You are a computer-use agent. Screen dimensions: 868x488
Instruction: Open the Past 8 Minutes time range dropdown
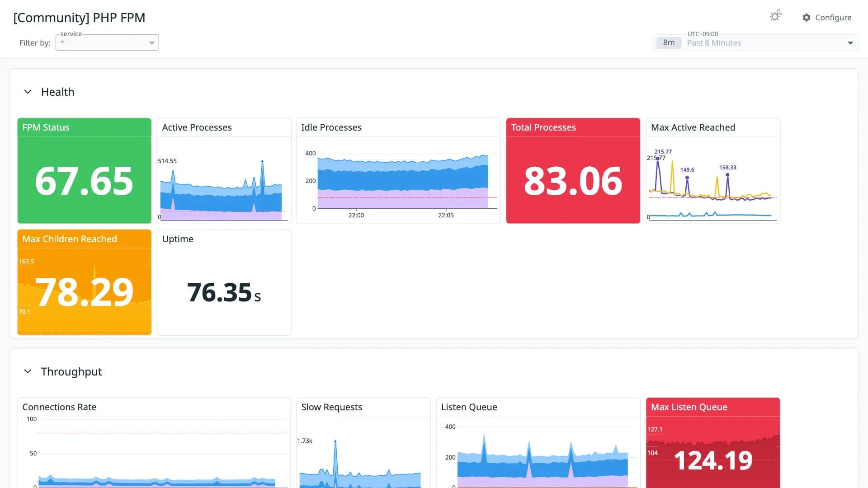pyautogui.click(x=756, y=43)
